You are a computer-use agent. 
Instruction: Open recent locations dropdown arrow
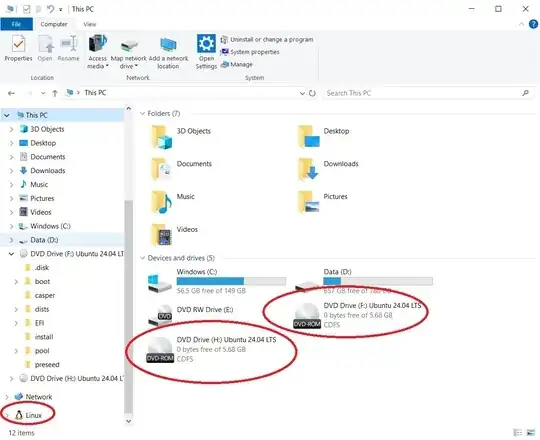[43, 93]
